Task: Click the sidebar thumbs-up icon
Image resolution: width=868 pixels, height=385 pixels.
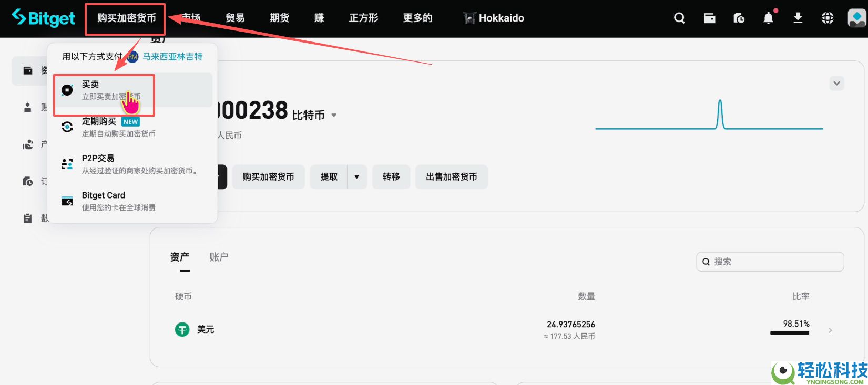Action: [28, 144]
